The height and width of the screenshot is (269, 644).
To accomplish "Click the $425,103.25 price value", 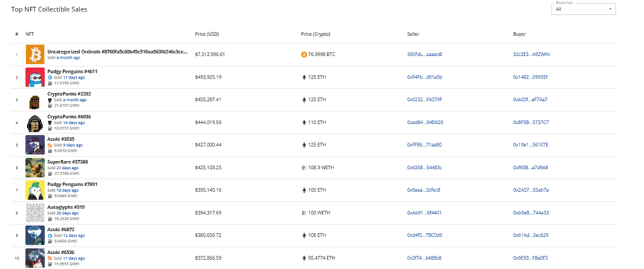I will point(208,167).
